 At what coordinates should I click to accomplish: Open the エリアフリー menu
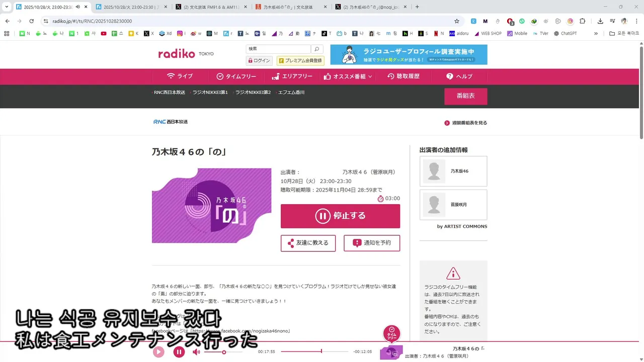pyautogui.click(x=292, y=76)
